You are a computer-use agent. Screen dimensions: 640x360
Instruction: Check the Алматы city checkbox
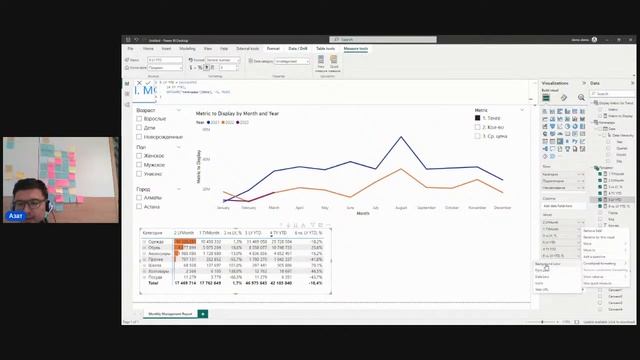[x=139, y=198]
